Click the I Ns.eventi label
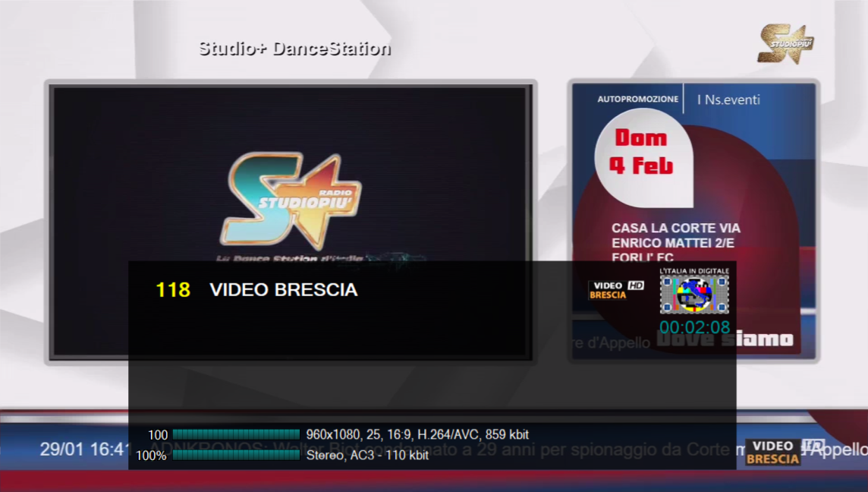Screen dimensions: 868x492 (728, 99)
